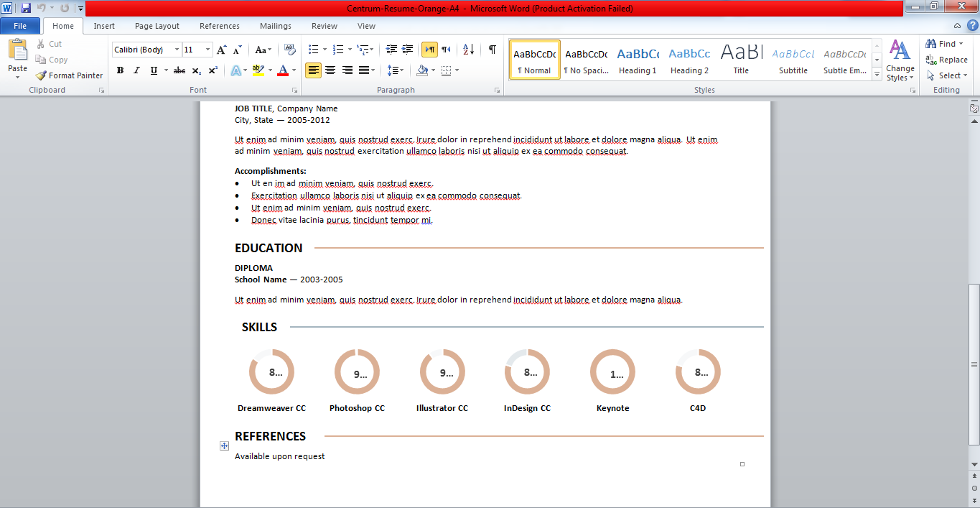Click Save icon in Quick Access Toolbar

[x=26, y=8]
